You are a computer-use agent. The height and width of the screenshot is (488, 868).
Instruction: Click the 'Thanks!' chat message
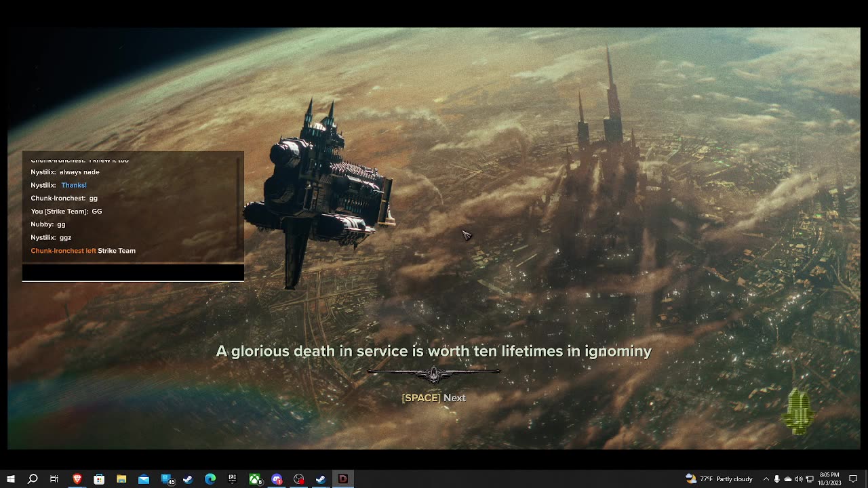pos(74,185)
